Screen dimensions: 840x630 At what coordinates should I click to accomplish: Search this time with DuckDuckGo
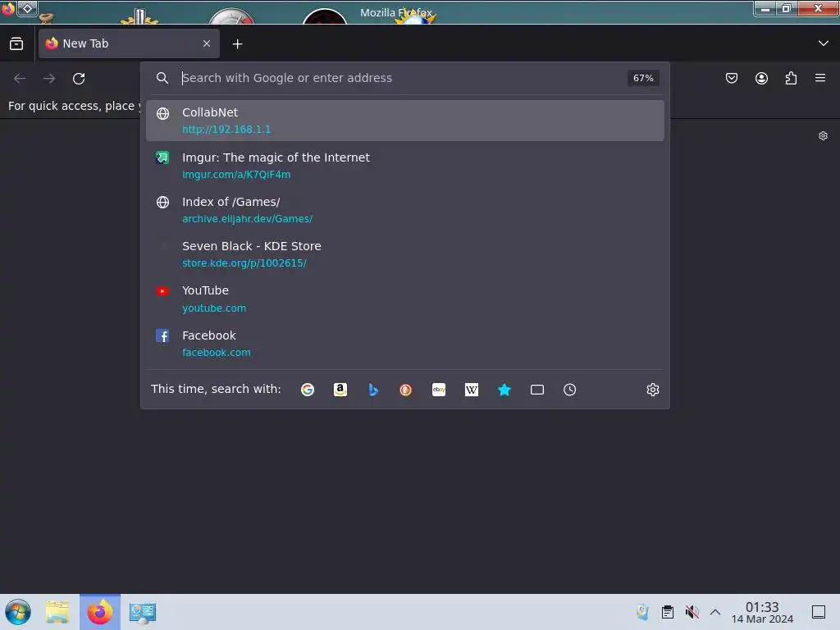click(405, 390)
